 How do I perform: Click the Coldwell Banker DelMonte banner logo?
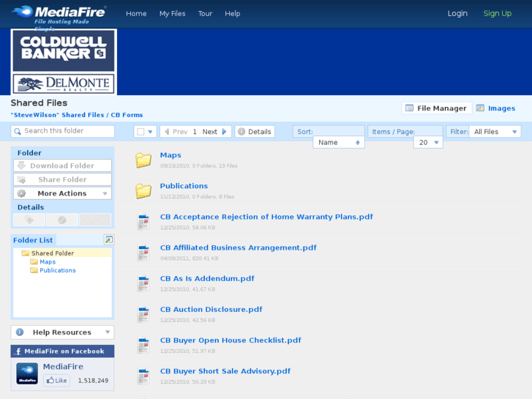click(64, 61)
